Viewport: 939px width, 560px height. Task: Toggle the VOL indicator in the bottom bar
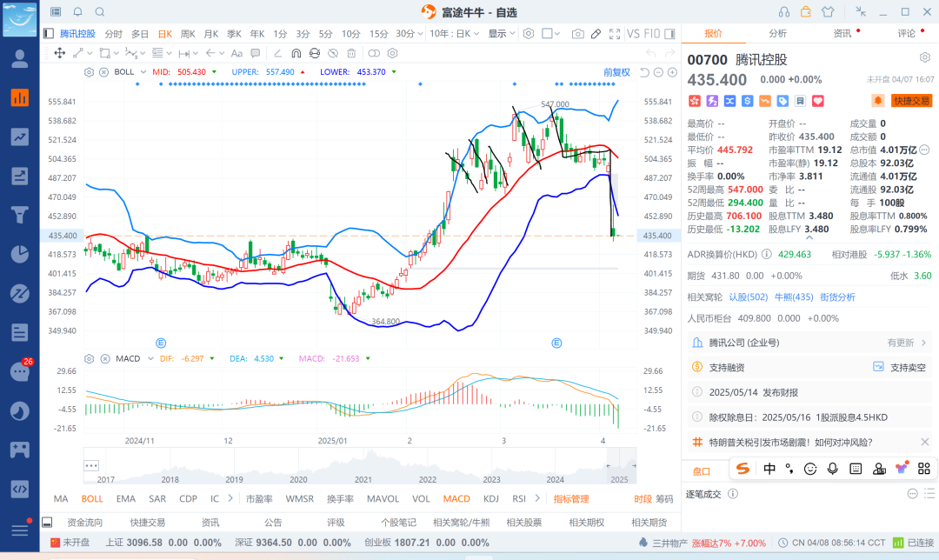click(x=421, y=499)
